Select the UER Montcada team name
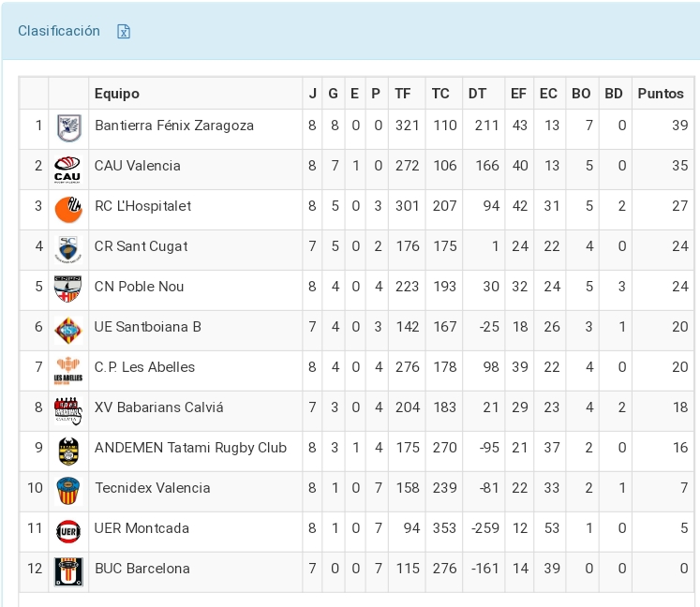 pyautogui.click(x=141, y=528)
